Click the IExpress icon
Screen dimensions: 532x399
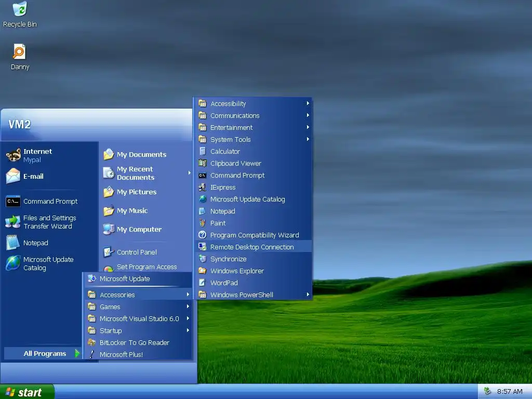click(x=203, y=187)
